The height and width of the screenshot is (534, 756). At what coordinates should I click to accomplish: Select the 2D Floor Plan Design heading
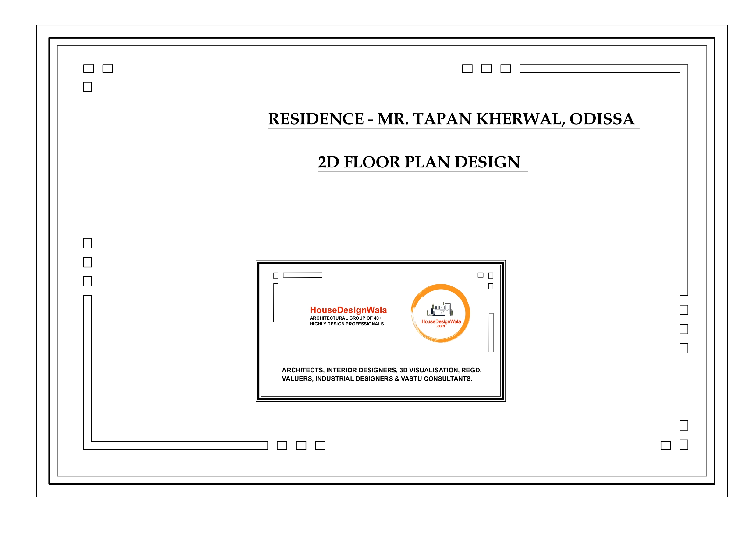click(419, 162)
